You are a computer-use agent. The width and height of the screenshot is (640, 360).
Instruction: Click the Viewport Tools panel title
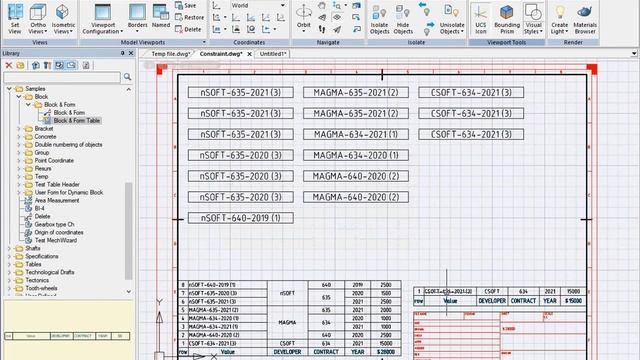(x=506, y=42)
